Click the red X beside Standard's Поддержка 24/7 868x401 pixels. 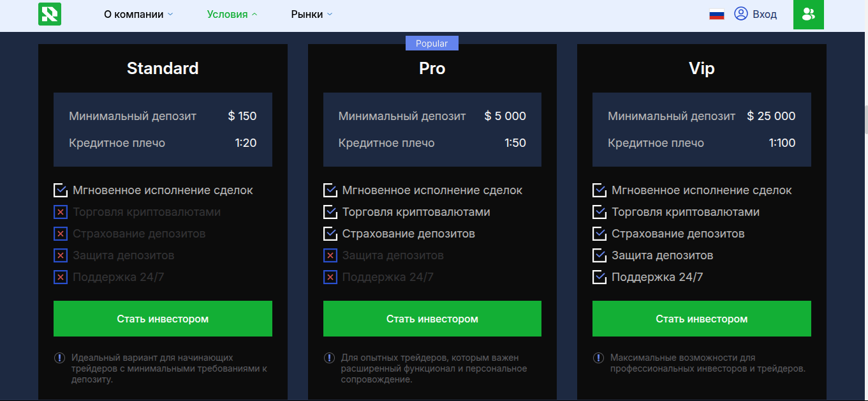61,277
